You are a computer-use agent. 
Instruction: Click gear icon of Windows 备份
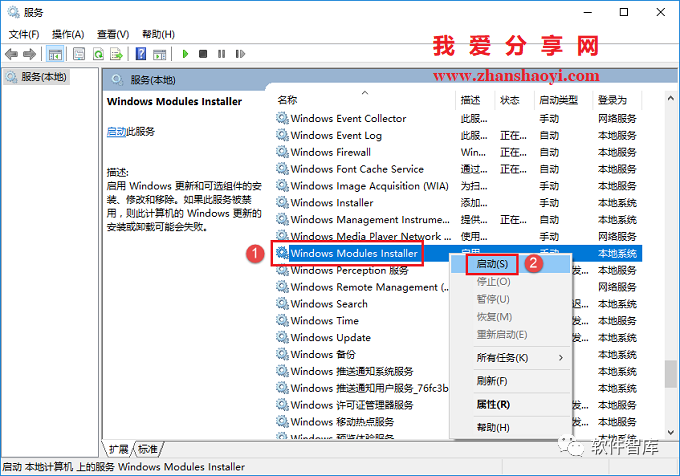282,354
